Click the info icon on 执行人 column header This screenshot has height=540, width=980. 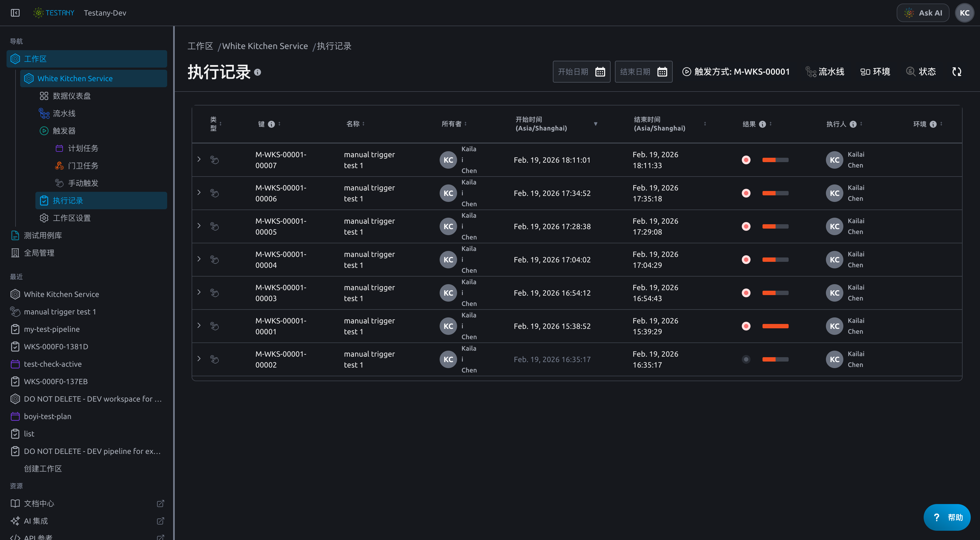click(853, 124)
